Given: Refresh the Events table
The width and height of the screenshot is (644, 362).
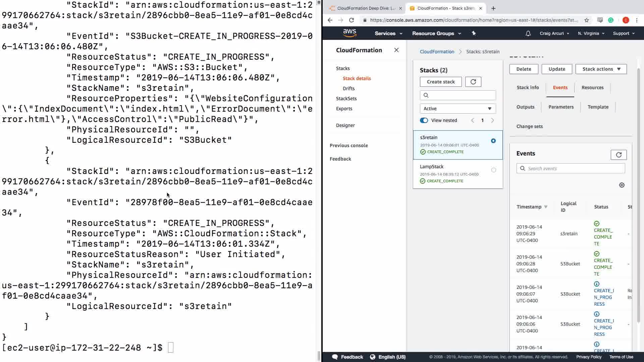Looking at the screenshot, I should pos(619,155).
